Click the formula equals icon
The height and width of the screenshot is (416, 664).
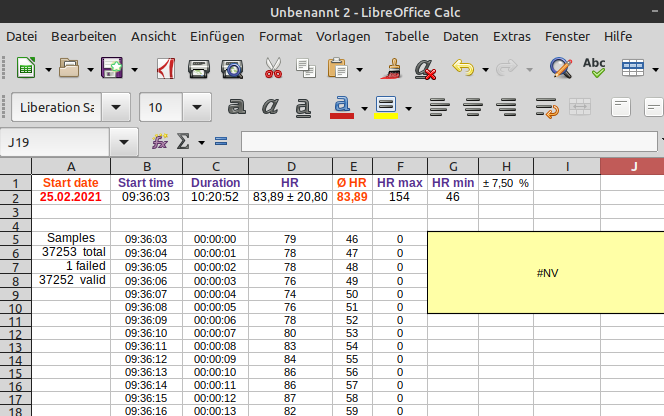click(x=221, y=141)
